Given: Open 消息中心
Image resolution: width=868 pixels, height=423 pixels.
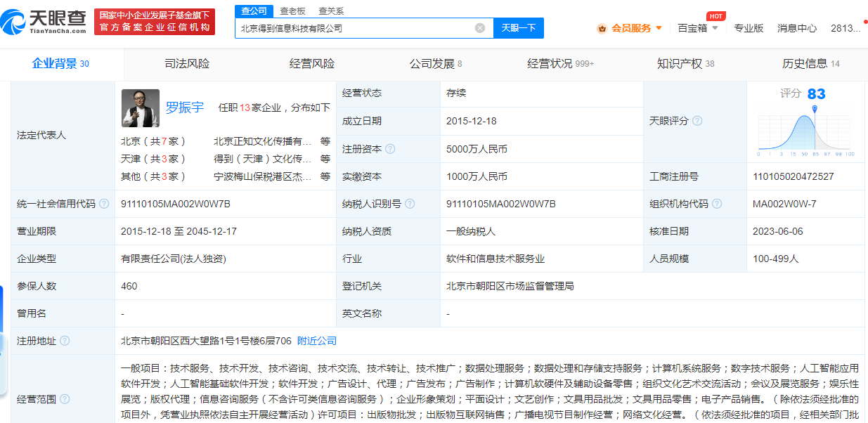Looking at the screenshot, I should tap(797, 28).
